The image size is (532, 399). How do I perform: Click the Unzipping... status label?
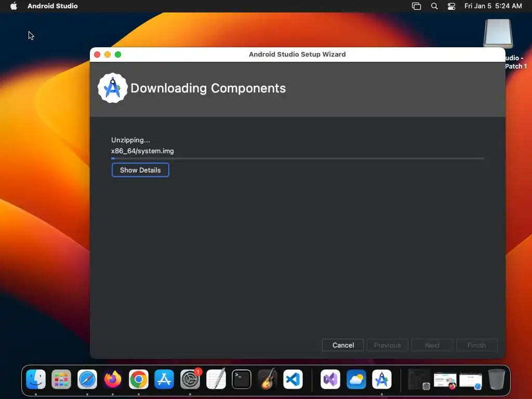(x=130, y=140)
